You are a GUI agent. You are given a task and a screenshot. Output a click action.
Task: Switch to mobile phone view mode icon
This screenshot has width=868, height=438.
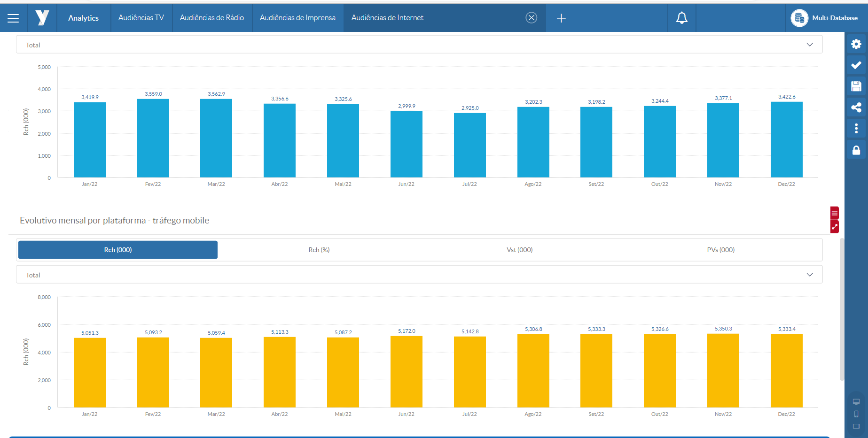tap(856, 414)
